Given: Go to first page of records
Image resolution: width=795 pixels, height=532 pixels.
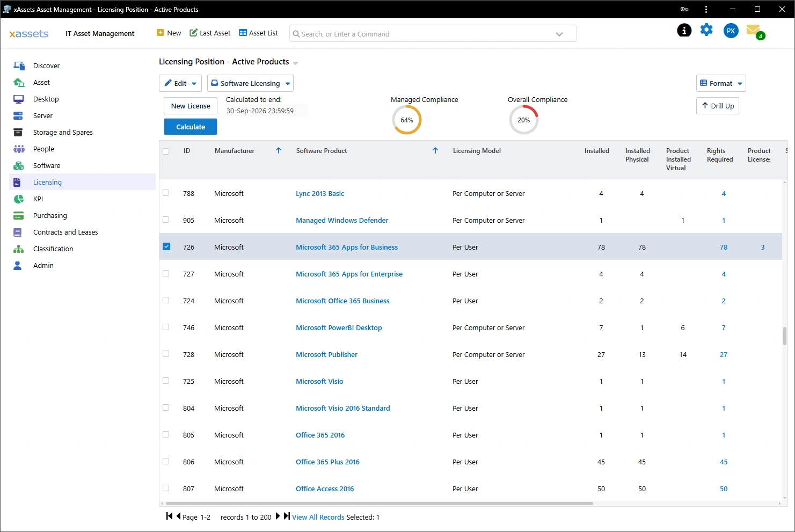Looking at the screenshot, I should point(169,516).
